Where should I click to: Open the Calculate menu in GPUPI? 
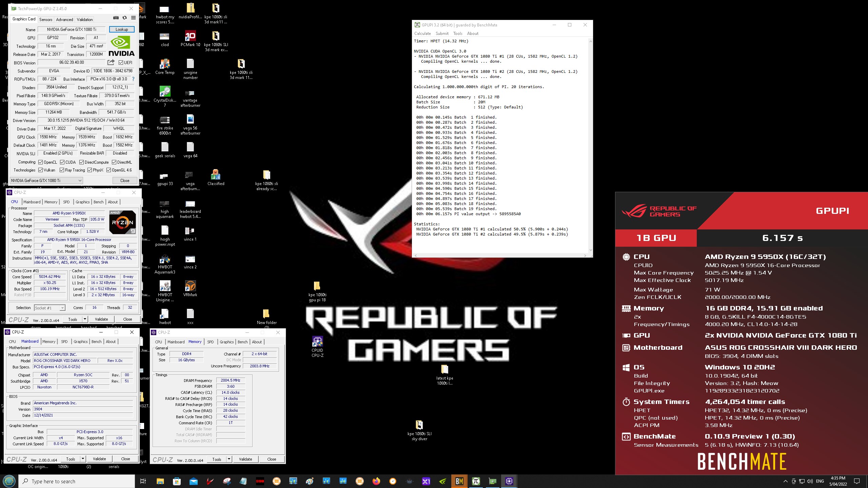pyautogui.click(x=422, y=34)
